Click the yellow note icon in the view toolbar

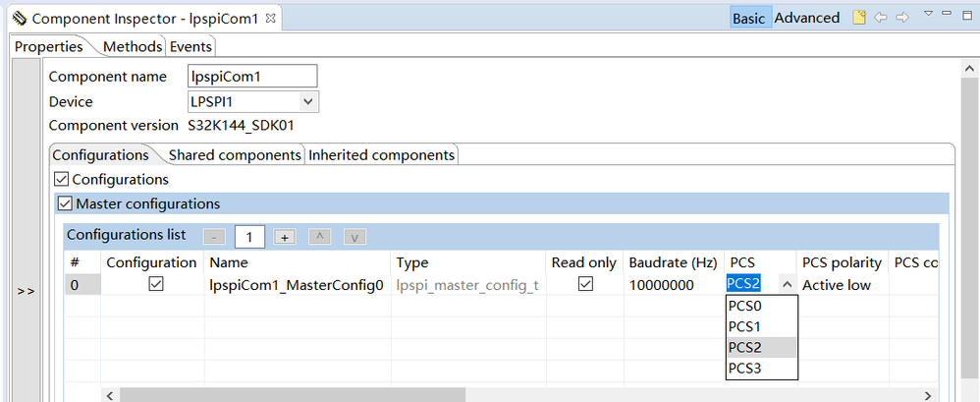(858, 18)
